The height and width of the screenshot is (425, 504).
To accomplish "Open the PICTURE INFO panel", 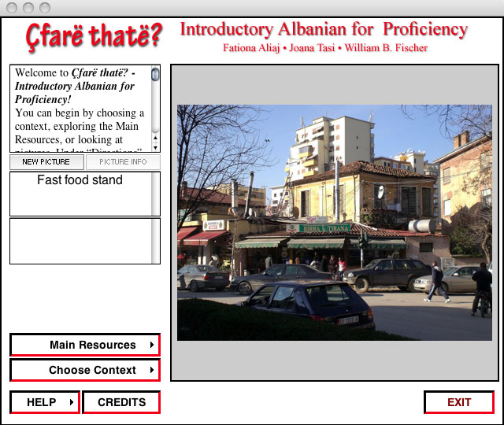I will point(123,162).
